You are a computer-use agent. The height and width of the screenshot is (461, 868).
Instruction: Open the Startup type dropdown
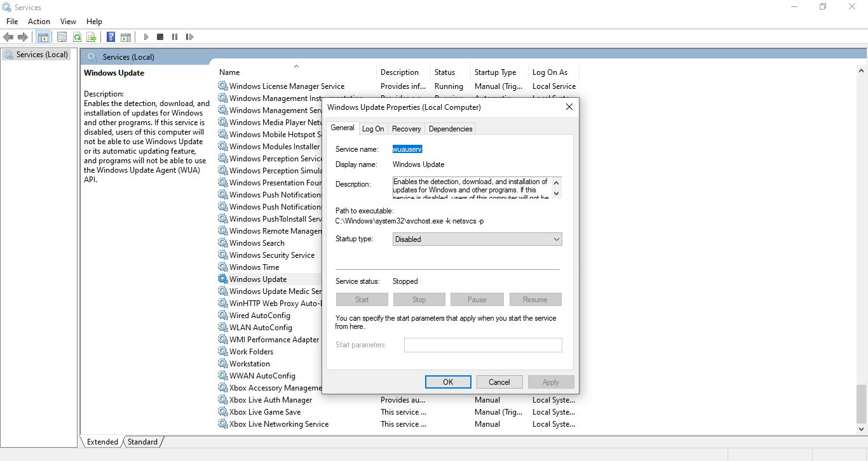477,239
